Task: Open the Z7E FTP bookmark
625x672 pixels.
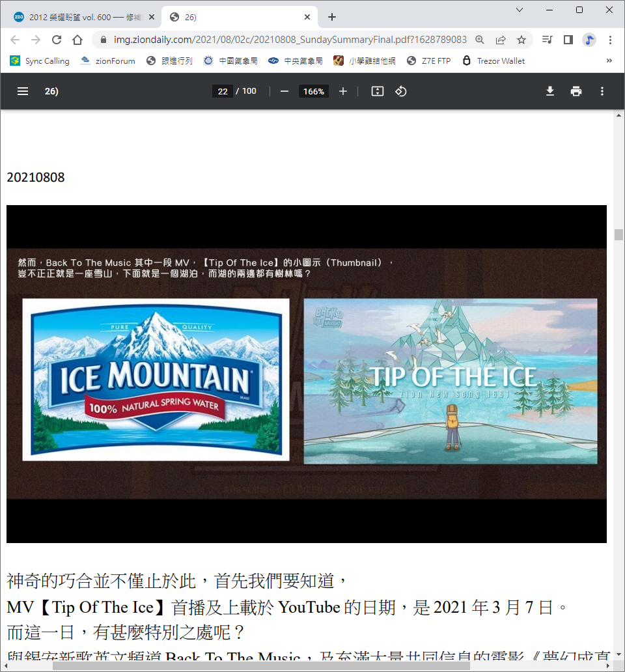Action: pyautogui.click(x=429, y=61)
